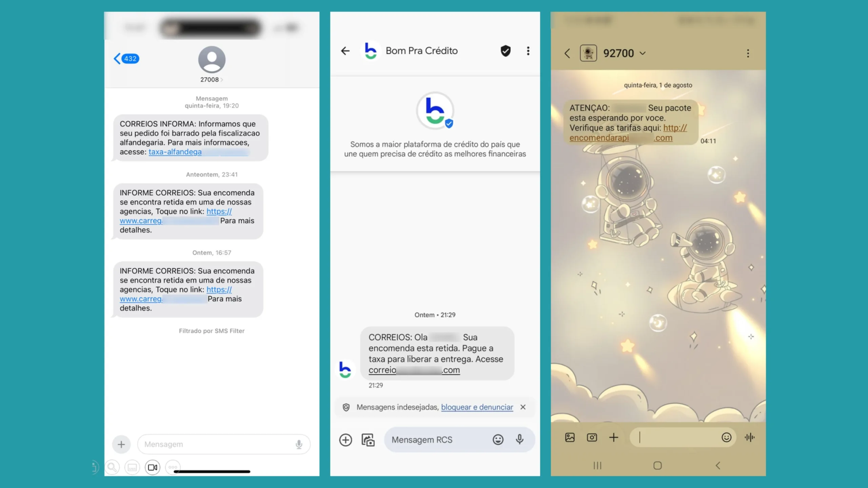Open the taxa-alfandega link in first message
Viewport: 868px width, 488px height.
pyautogui.click(x=199, y=152)
